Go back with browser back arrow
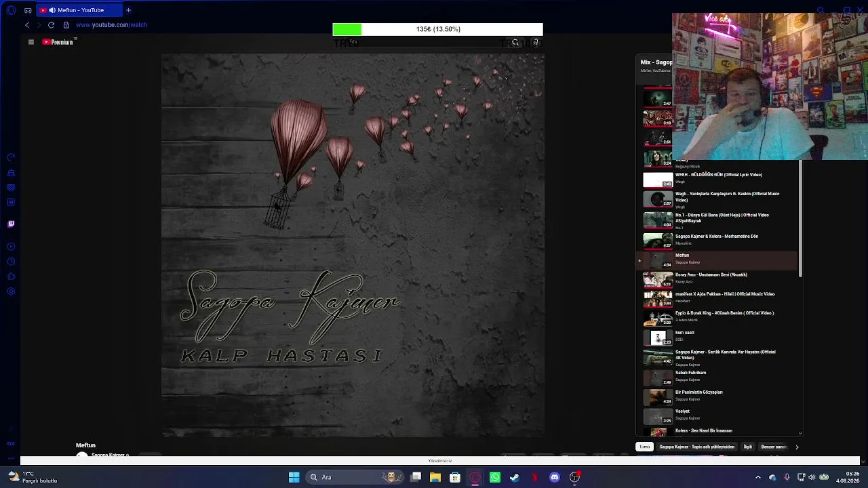The width and height of the screenshot is (868, 488). click(27, 25)
